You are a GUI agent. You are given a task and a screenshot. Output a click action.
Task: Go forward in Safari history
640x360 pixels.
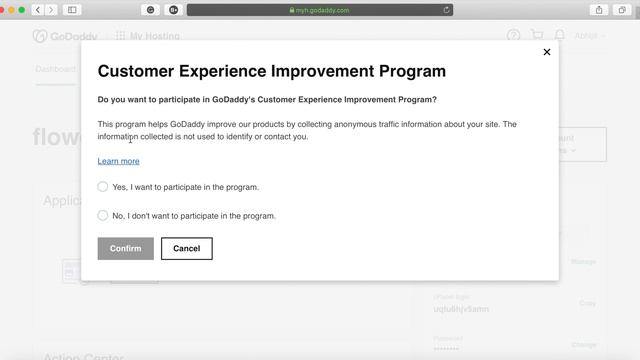coord(51,10)
